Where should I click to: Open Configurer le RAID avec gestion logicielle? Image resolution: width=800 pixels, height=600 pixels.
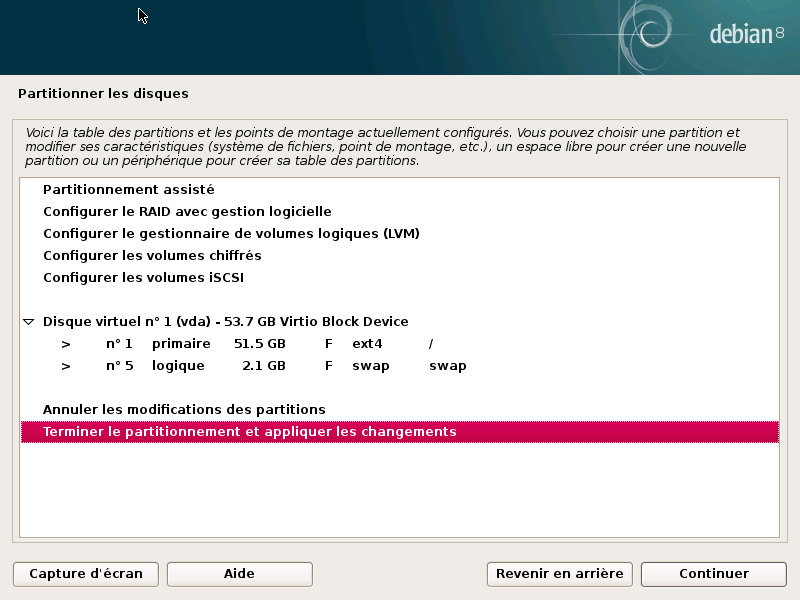[186, 211]
